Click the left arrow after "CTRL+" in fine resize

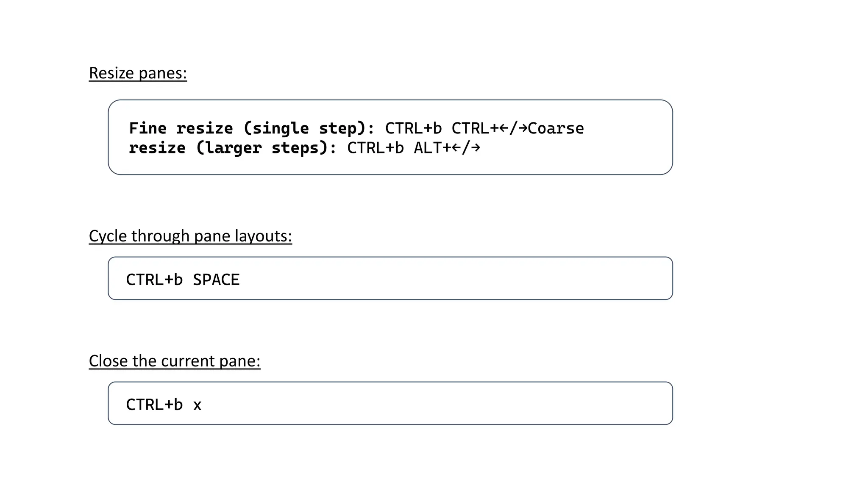point(504,128)
